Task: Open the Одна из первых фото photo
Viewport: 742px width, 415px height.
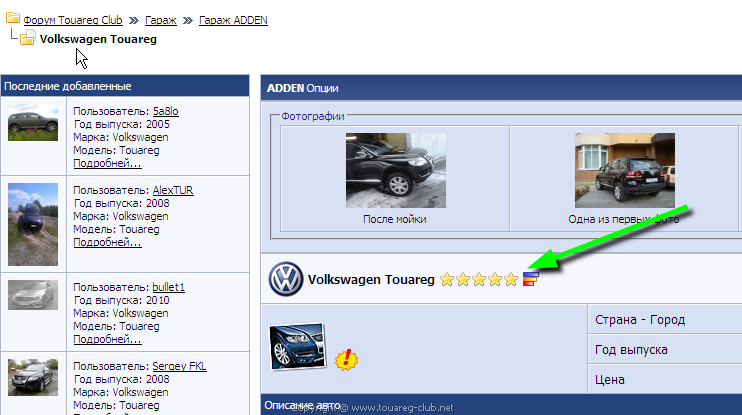Action: point(625,170)
